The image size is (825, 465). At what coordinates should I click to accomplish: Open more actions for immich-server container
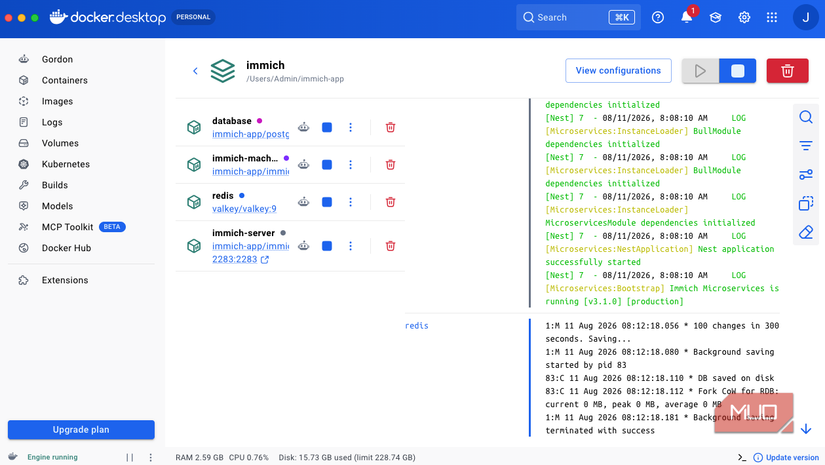[350, 246]
